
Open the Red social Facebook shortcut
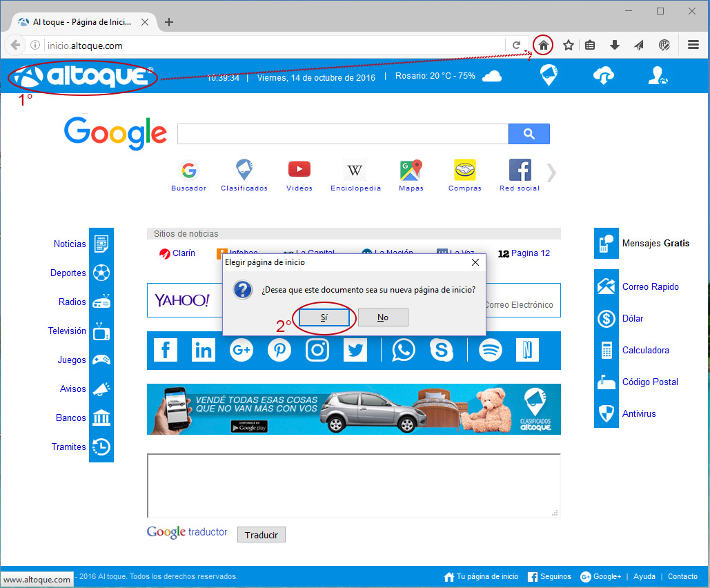(x=520, y=176)
